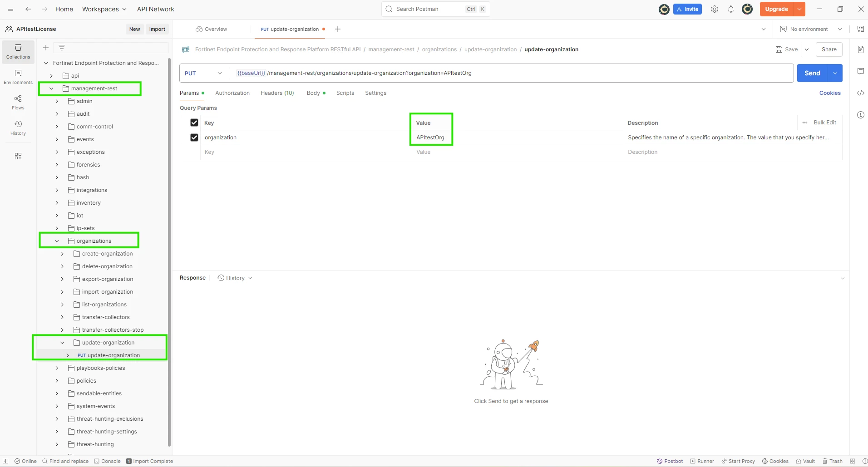868x467 pixels.
Task: Open Find and replace
Action: click(x=65, y=461)
